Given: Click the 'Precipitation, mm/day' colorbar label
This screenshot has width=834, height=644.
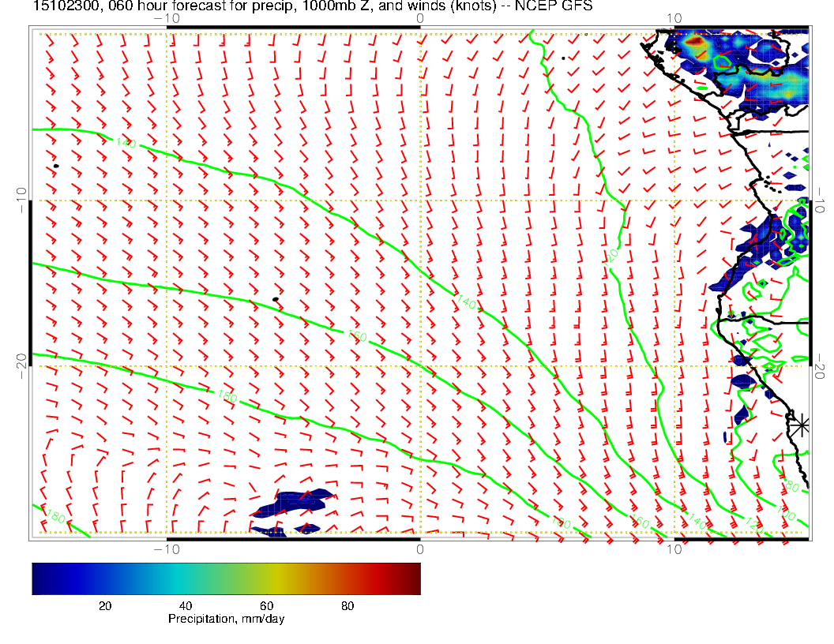Looking at the screenshot, I should (x=226, y=619).
